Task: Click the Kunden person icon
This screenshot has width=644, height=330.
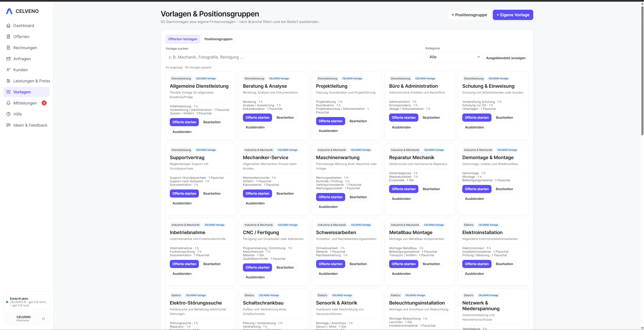Action: pos(9,70)
